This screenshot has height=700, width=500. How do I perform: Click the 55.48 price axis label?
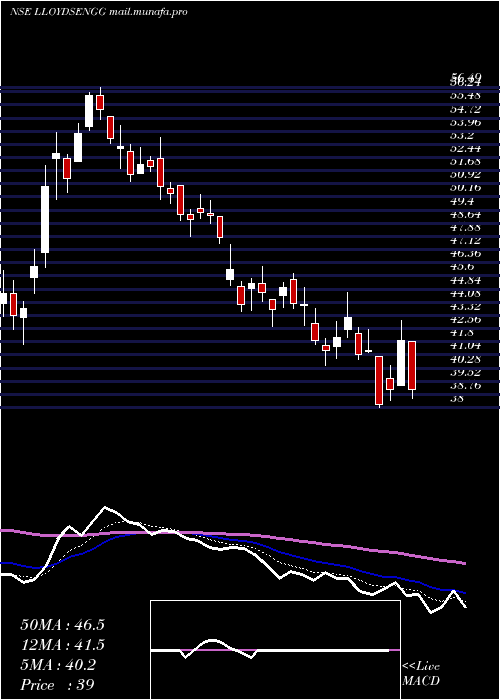[x=465, y=95]
